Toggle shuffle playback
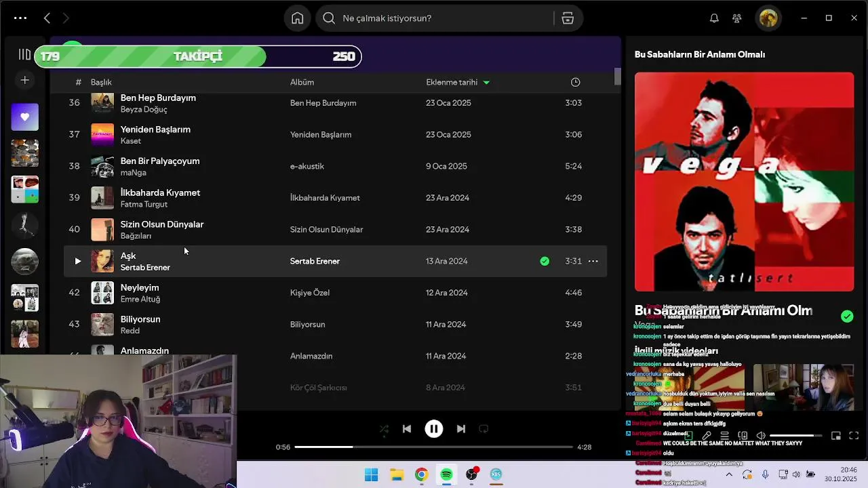The width and height of the screenshot is (868, 488). pyautogui.click(x=384, y=428)
